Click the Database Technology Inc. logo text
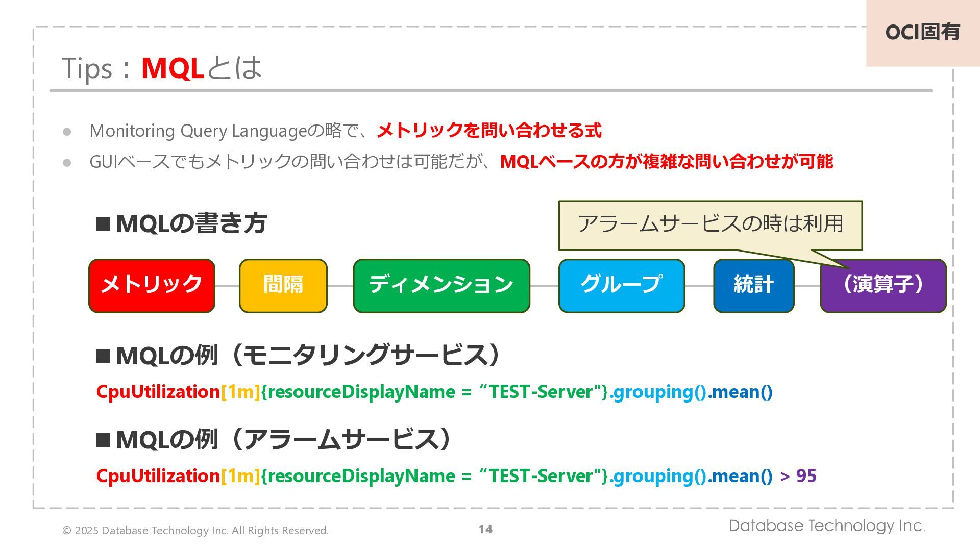Screen dimensions: 980x551 click(x=826, y=526)
